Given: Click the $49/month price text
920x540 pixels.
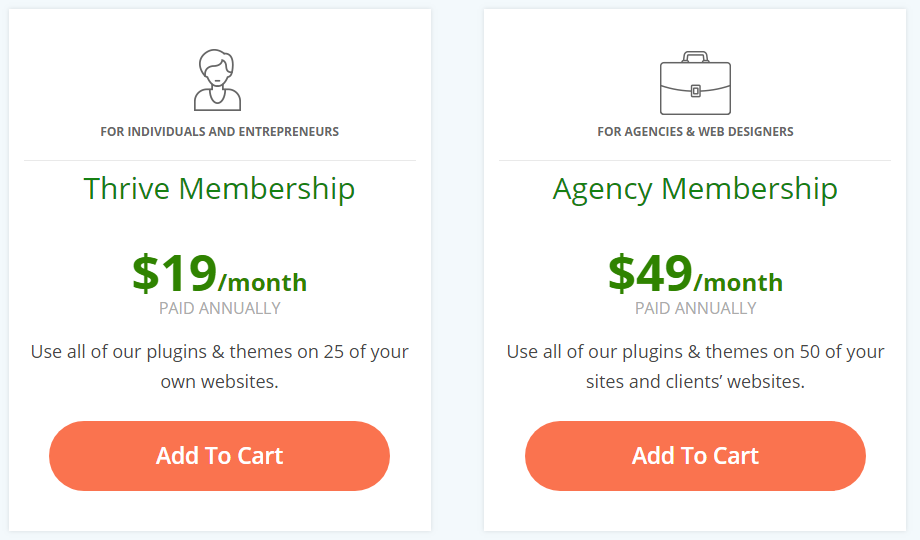Looking at the screenshot, I should point(695,274).
